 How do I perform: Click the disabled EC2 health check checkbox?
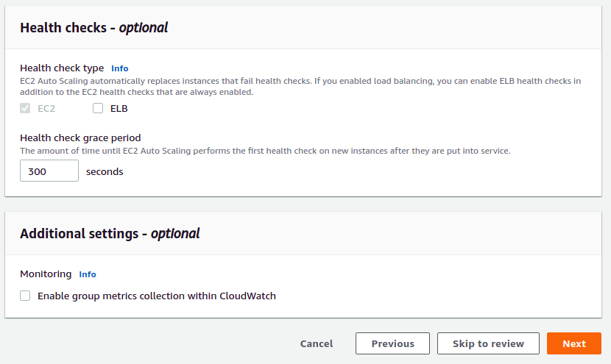pyautogui.click(x=26, y=109)
